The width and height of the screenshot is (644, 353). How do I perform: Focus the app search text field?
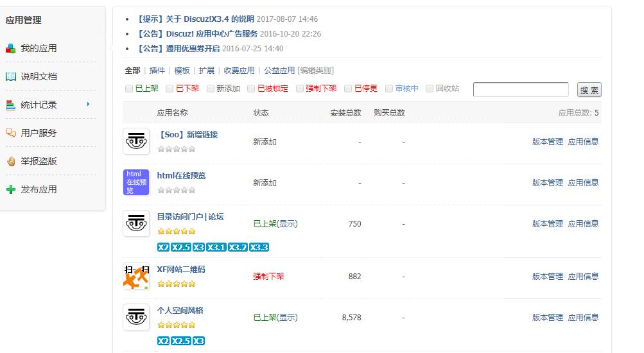point(521,89)
